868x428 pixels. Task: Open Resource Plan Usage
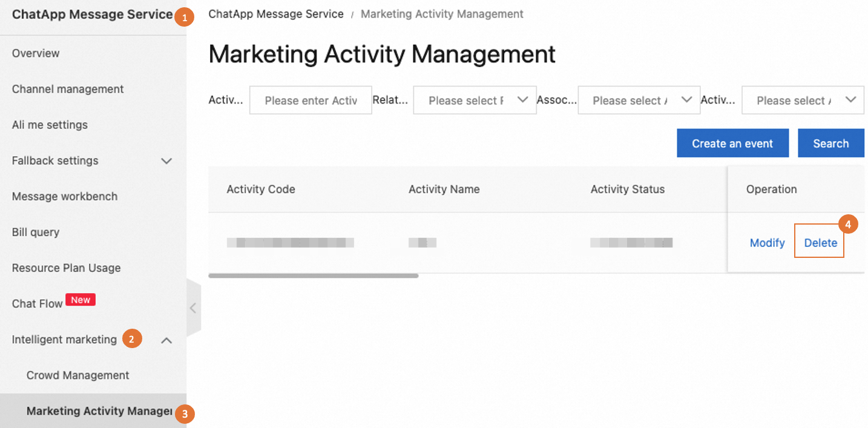[66, 268]
